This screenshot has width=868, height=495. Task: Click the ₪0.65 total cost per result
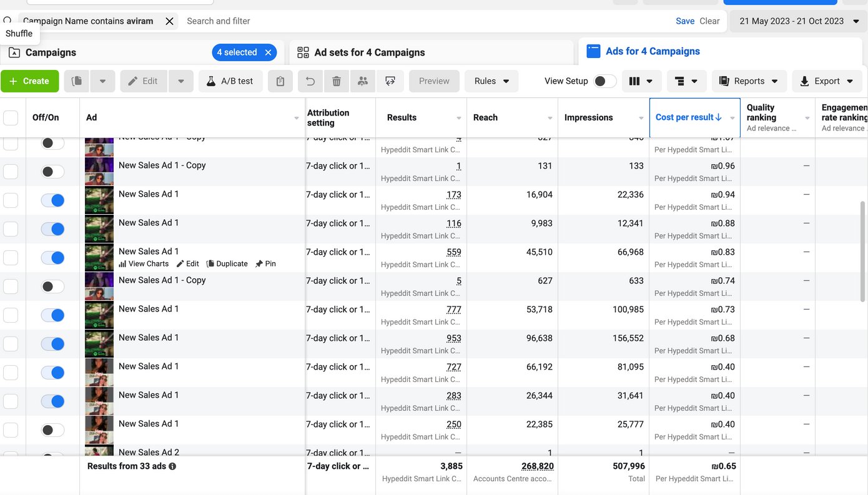pos(723,466)
